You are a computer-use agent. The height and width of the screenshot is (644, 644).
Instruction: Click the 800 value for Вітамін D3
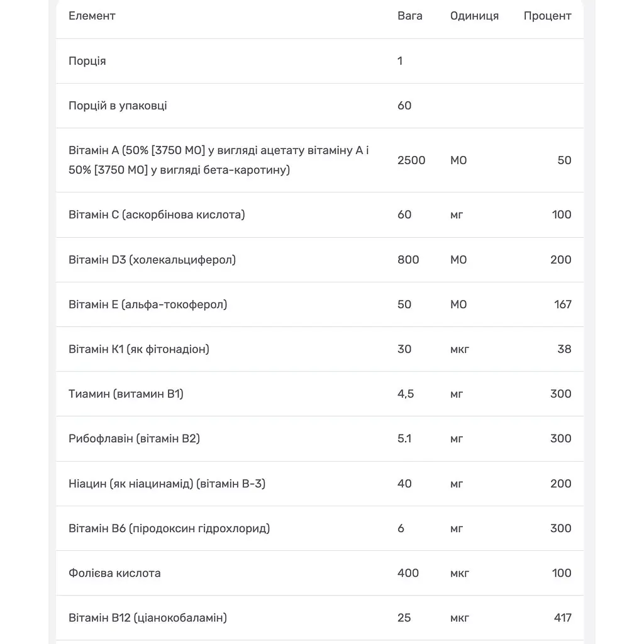(408, 260)
